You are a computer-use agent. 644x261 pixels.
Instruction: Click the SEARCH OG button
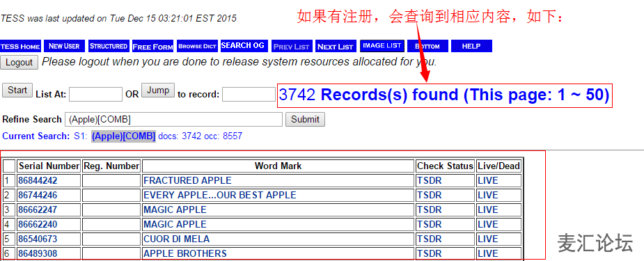[244, 45]
